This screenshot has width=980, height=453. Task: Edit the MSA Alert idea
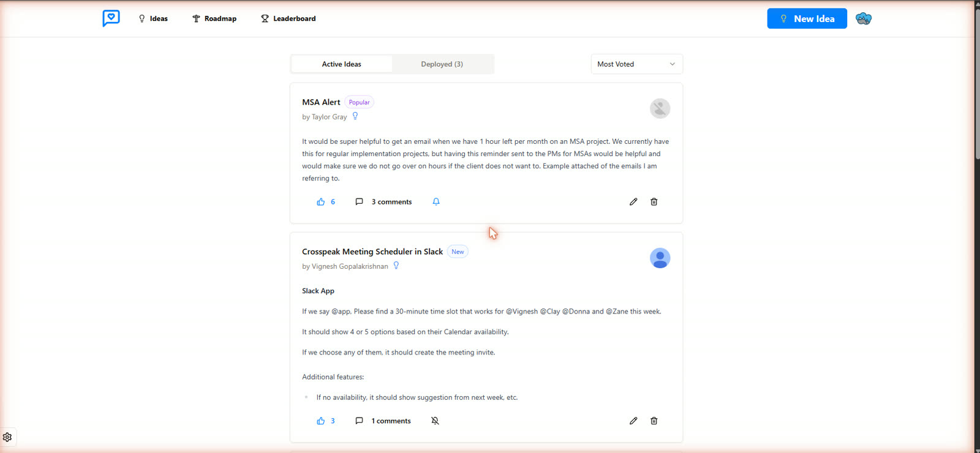[x=633, y=201]
